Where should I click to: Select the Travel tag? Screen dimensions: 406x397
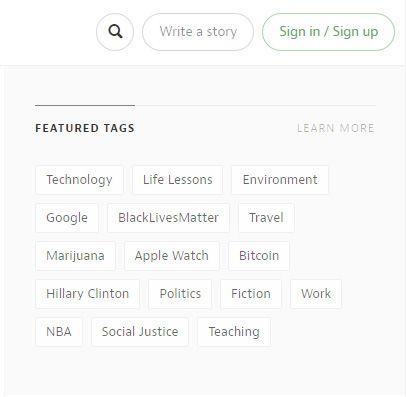(x=266, y=218)
